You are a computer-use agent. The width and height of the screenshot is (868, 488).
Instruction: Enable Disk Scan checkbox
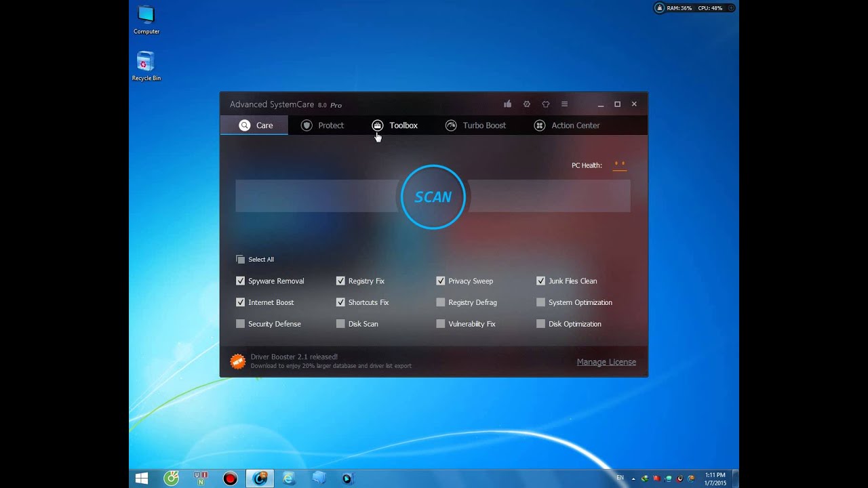click(340, 324)
